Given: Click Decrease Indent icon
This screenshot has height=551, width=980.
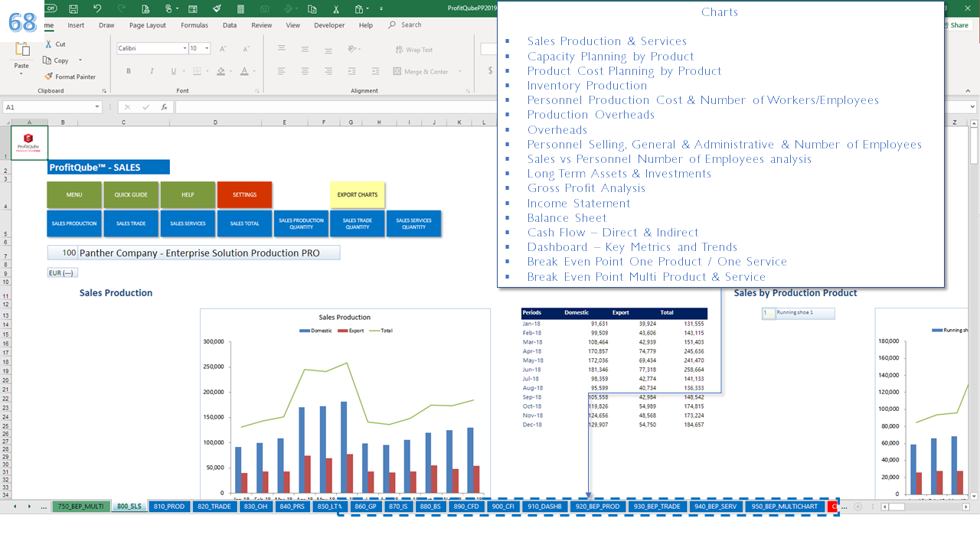Looking at the screenshot, I should pyautogui.click(x=354, y=71).
